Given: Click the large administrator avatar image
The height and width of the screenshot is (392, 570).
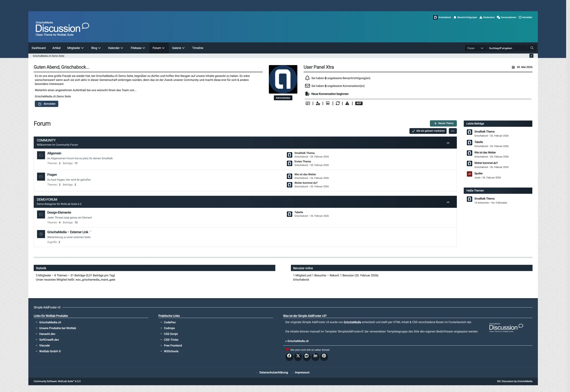Looking at the screenshot, I should click(x=283, y=79).
